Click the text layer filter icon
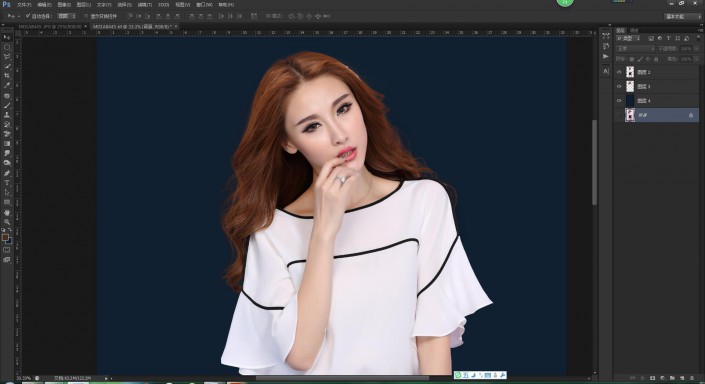 pyautogui.click(x=669, y=39)
